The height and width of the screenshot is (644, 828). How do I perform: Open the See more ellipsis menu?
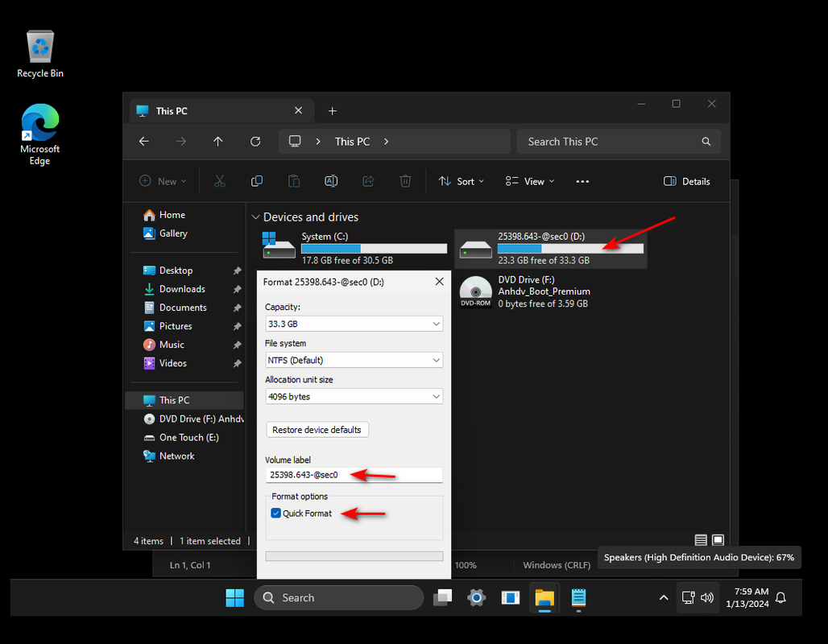click(582, 181)
